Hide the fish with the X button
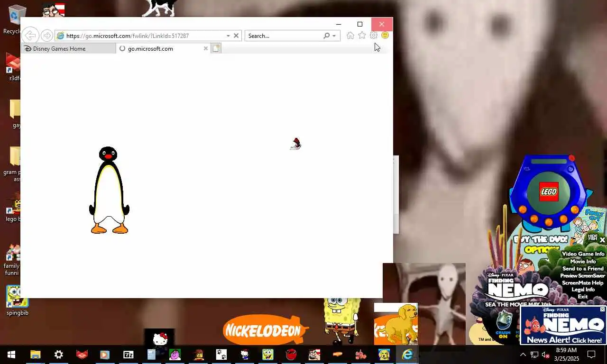Image resolution: width=607 pixels, height=364 pixels. click(x=602, y=240)
